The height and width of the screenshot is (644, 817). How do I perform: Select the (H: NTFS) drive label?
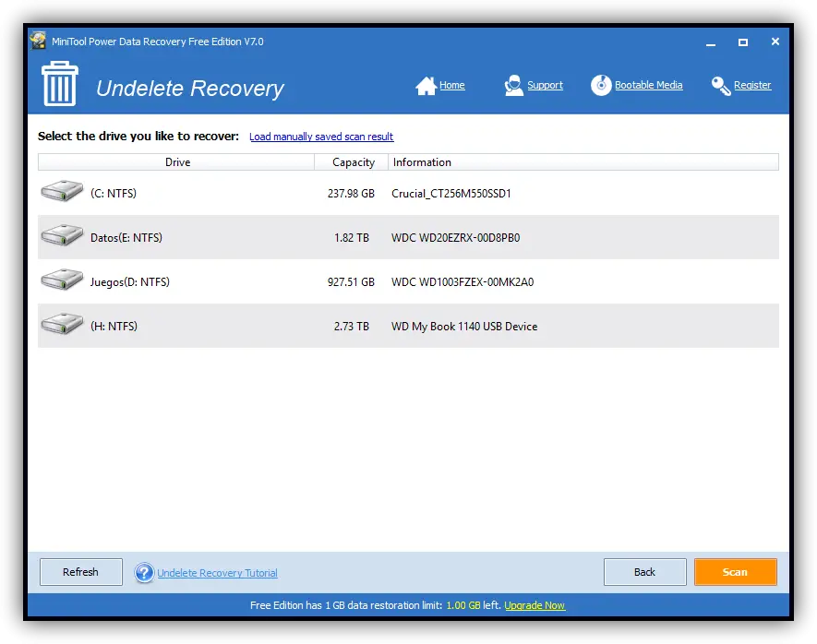(114, 326)
